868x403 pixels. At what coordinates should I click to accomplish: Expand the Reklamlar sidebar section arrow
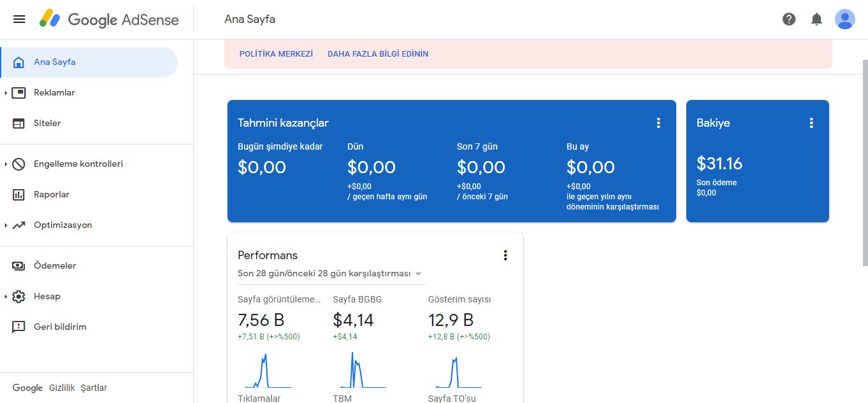point(6,93)
